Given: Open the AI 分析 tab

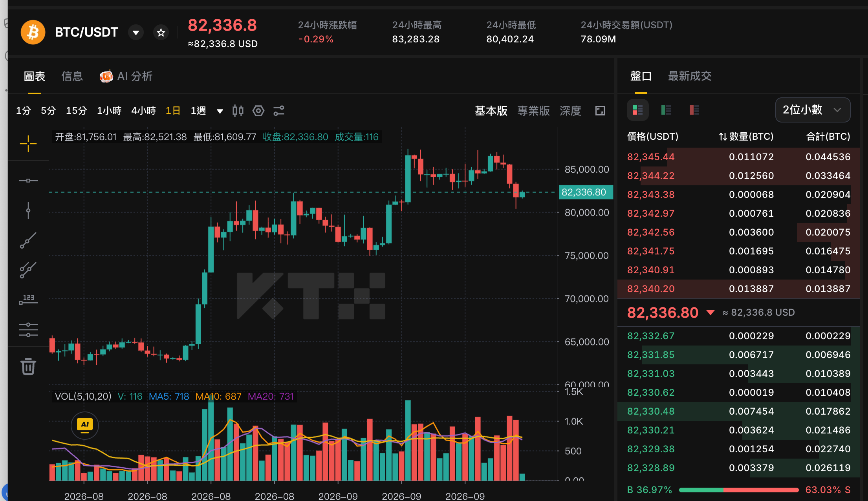Looking at the screenshot, I should (x=126, y=76).
